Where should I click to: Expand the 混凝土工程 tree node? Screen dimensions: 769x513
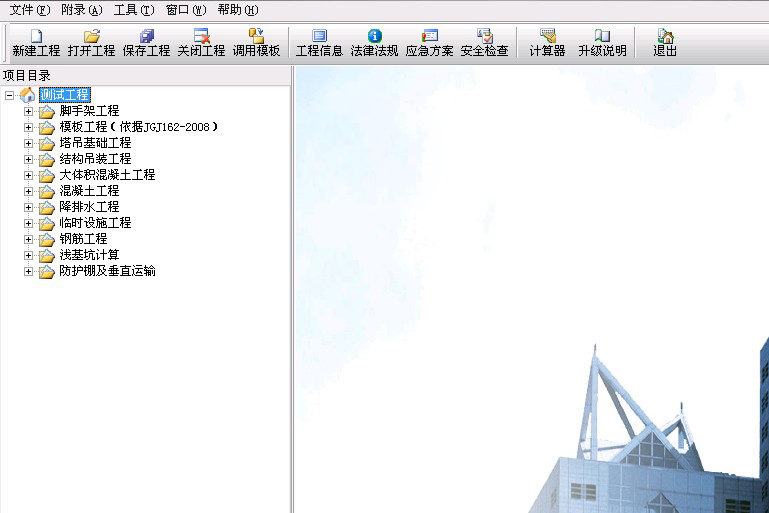[x=28, y=191]
